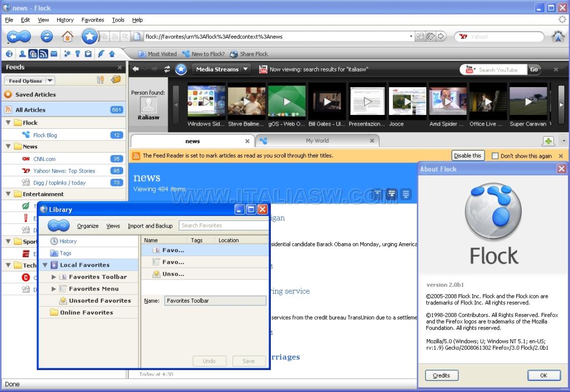Toggle the Media Bar button

tap(33, 54)
